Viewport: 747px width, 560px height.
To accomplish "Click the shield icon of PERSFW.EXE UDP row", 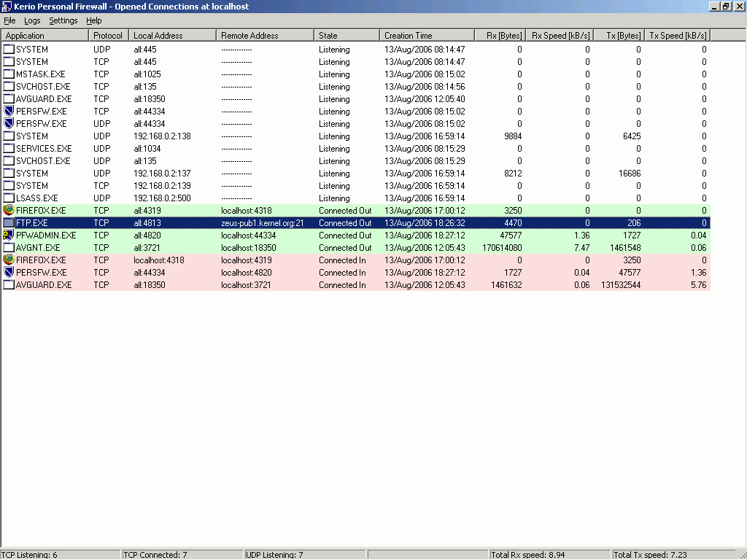I will [x=9, y=123].
